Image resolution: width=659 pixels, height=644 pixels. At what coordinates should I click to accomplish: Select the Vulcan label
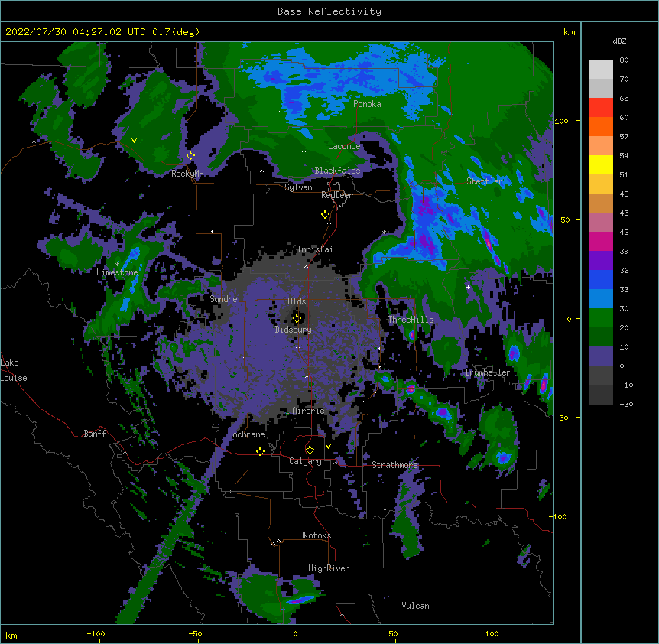tap(415, 606)
